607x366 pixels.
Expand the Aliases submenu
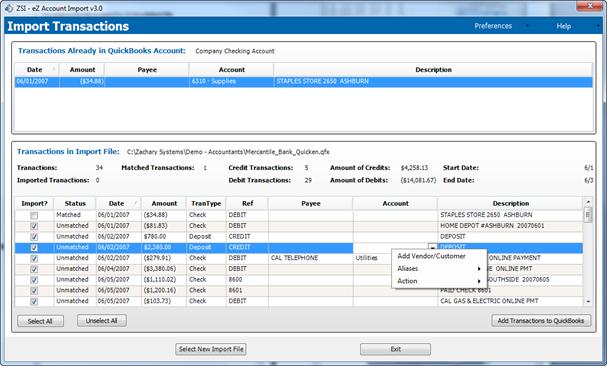click(x=439, y=268)
